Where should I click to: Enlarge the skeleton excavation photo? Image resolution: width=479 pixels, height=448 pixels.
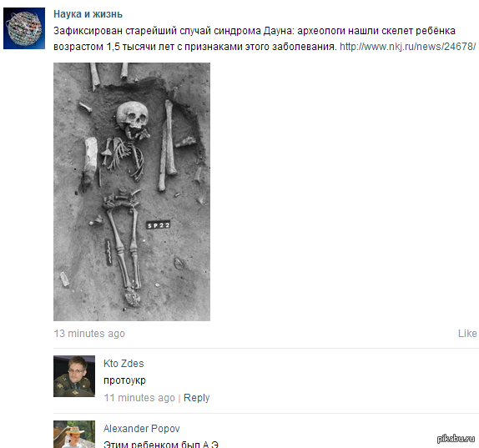click(132, 192)
